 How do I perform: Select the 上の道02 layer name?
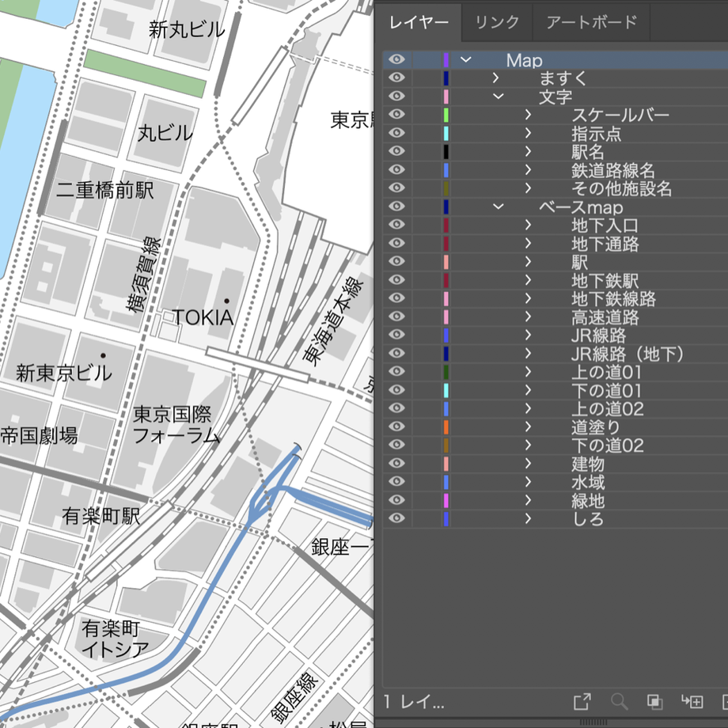pos(608,408)
